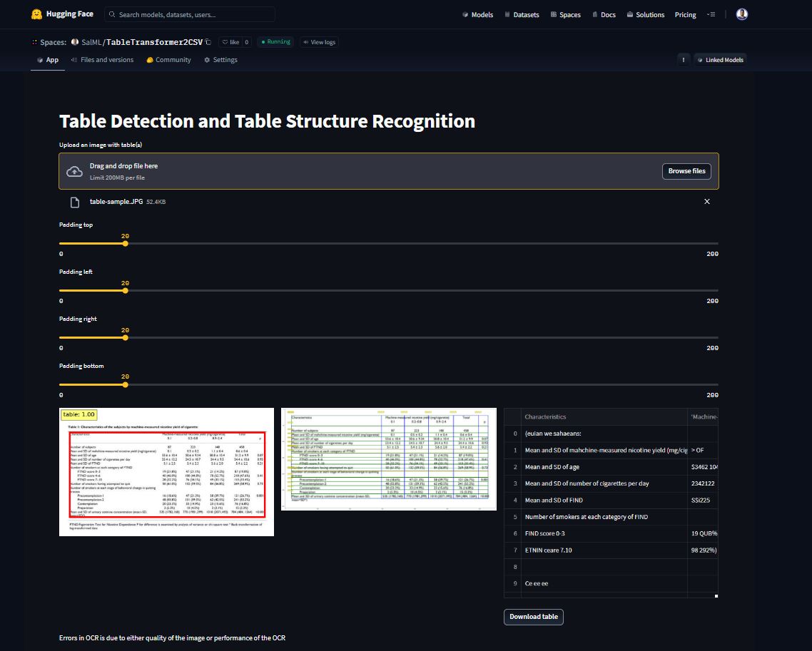812x651 pixels.
Task: Open the three-dot options menu beside Linked Models
Action: pos(684,60)
